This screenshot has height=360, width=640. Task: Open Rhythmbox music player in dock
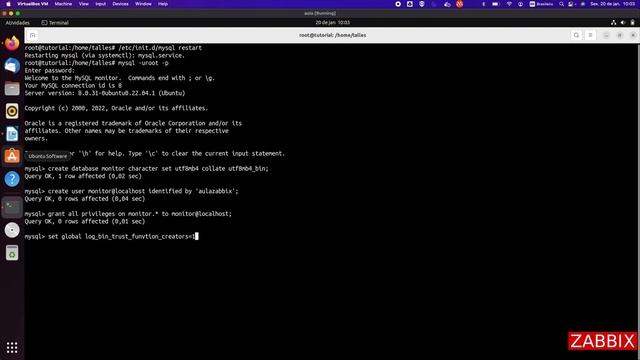12,111
